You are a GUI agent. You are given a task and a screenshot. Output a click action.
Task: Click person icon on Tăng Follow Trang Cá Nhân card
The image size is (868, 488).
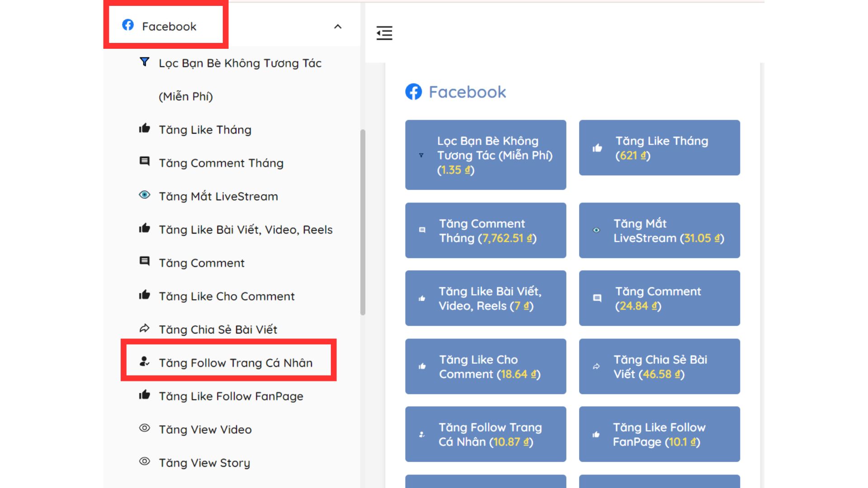pyautogui.click(x=422, y=434)
